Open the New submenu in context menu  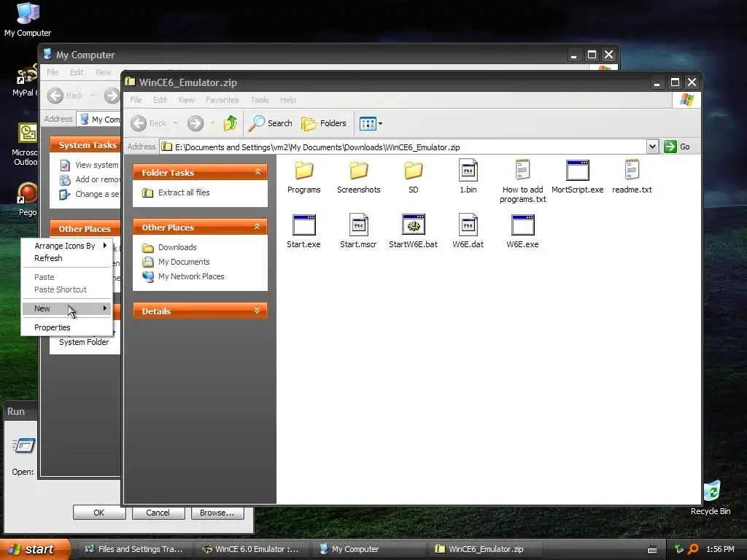pyautogui.click(x=66, y=308)
